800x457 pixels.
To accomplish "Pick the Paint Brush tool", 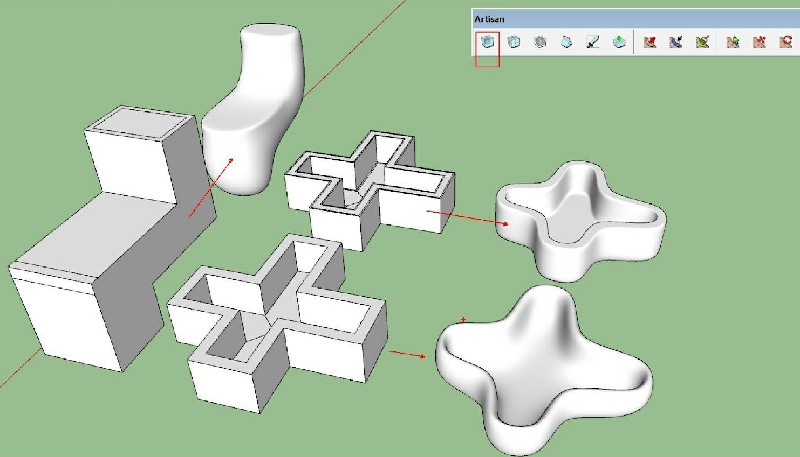I will [x=703, y=42].
